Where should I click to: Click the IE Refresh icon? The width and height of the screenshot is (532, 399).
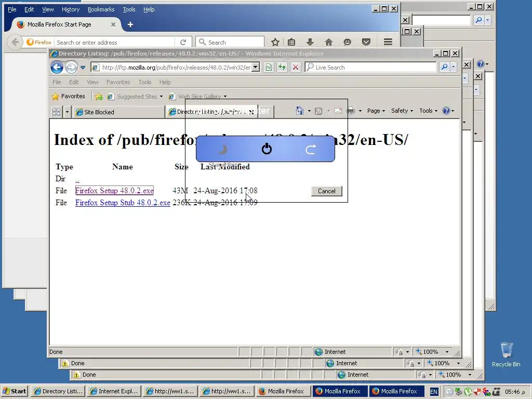282,67
